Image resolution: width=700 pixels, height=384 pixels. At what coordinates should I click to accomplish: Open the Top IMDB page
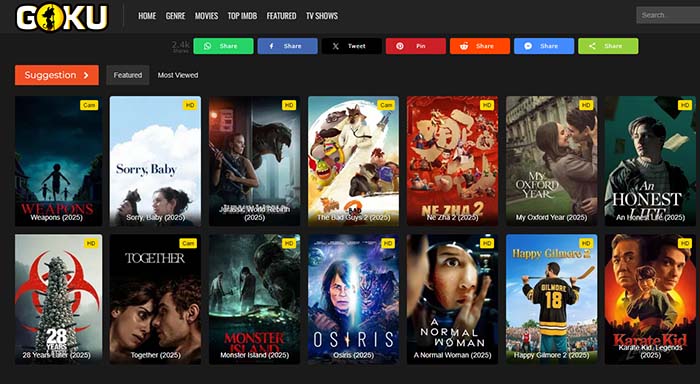pos(242,16)
